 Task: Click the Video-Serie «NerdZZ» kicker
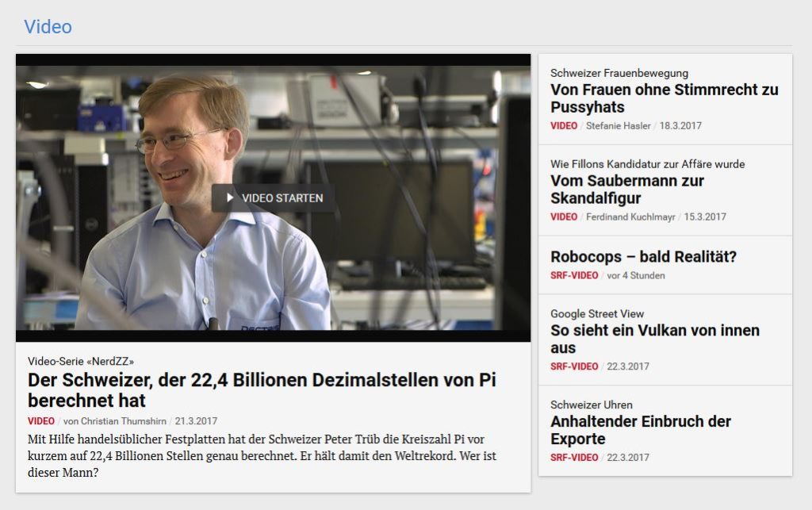tap(81, 361)
